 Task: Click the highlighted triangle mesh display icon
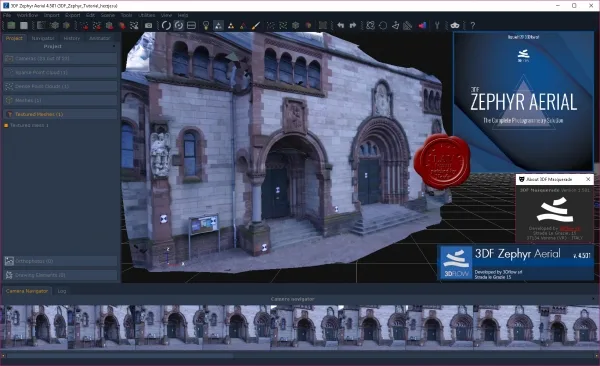(x=218, y=25)
